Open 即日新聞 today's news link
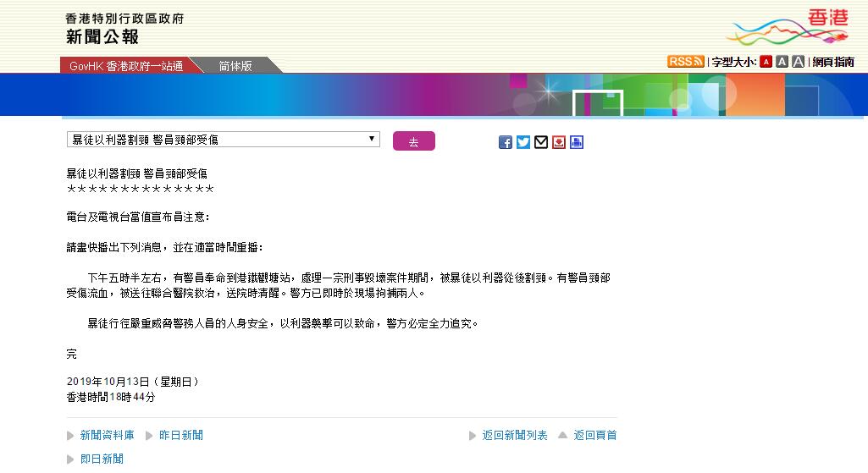This screenshot has height=473, width=868. (102, 459)
